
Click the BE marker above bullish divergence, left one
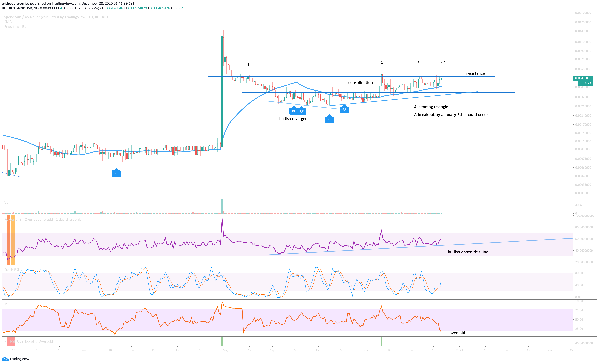click(x=294, y=111)
